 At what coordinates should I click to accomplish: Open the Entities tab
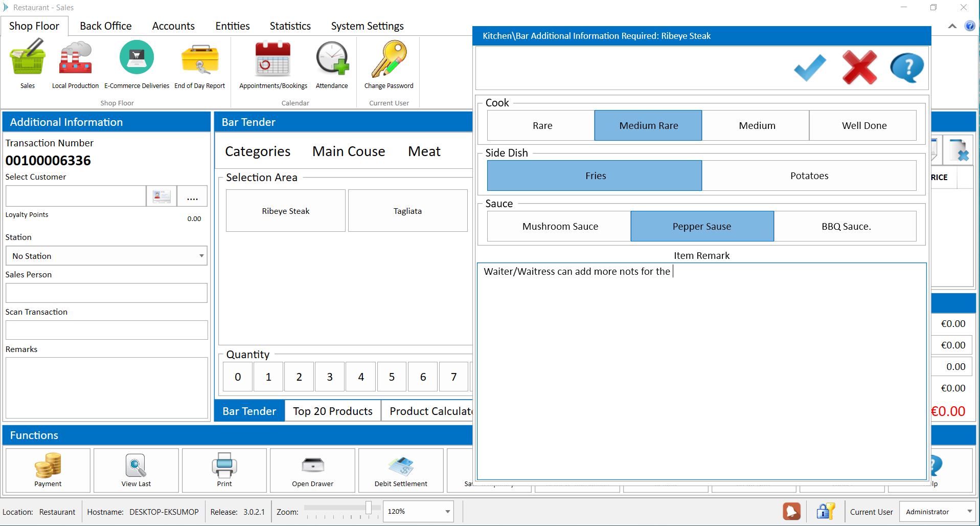pos(233,26)
